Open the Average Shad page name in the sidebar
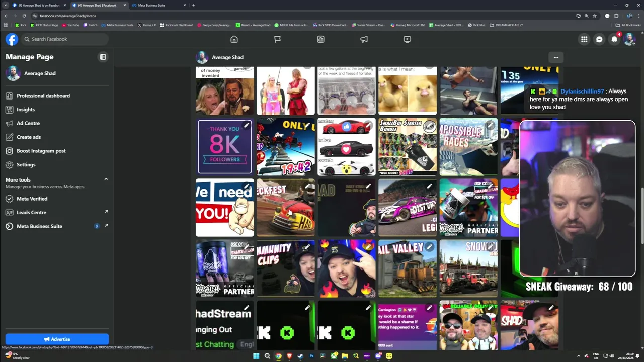Viewport: 644px width, 362px height. coord(40,73)
